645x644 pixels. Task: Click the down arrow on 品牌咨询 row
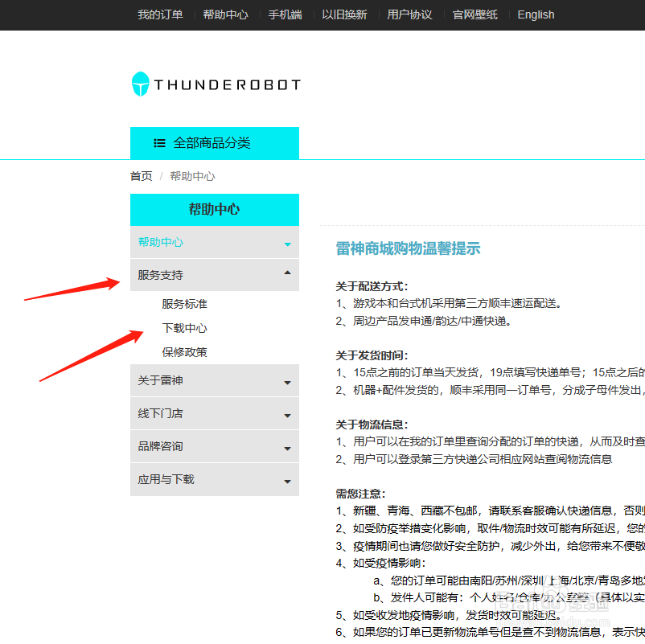pos(288,449)
